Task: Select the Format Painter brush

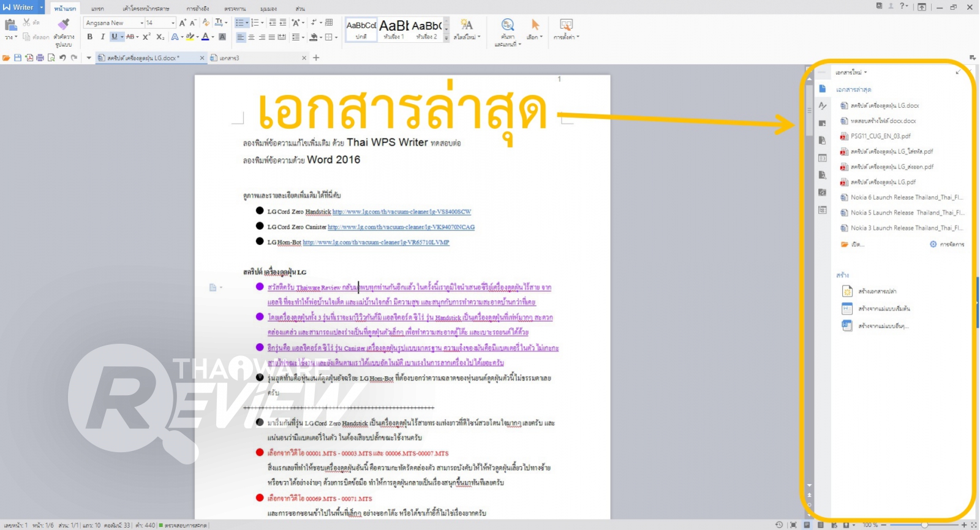Action: click(x=64, y=25)
